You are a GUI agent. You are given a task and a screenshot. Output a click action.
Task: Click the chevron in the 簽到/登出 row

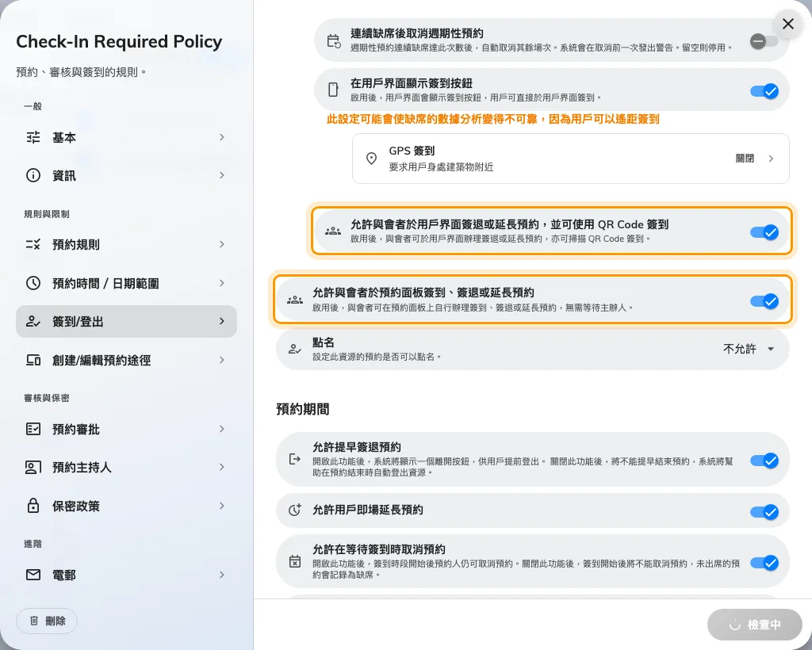222,321
